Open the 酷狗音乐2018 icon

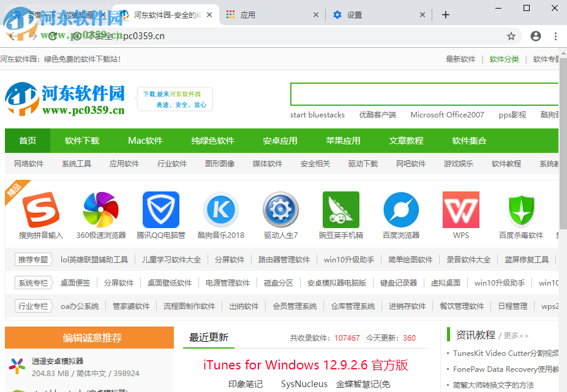(x=221, y=210)
